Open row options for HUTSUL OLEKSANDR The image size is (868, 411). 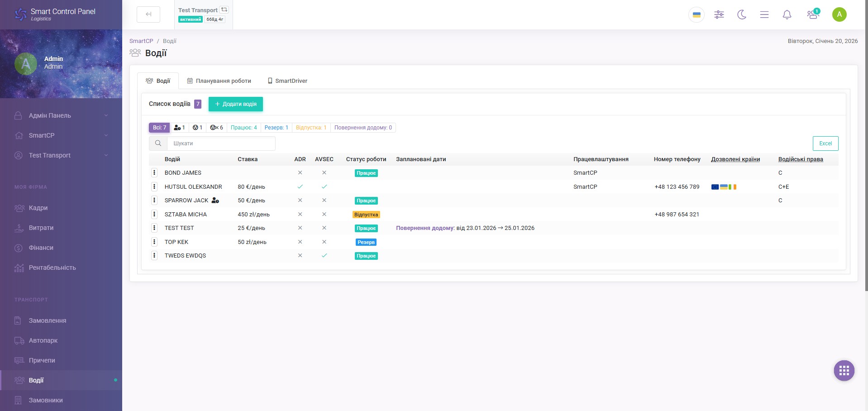154,186
